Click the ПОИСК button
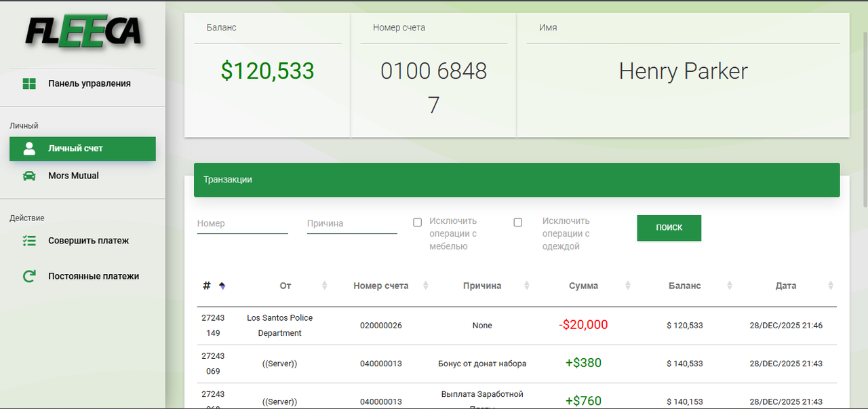Image resolution: width=868 pixels, height=409 pixels. click(669, 228)
